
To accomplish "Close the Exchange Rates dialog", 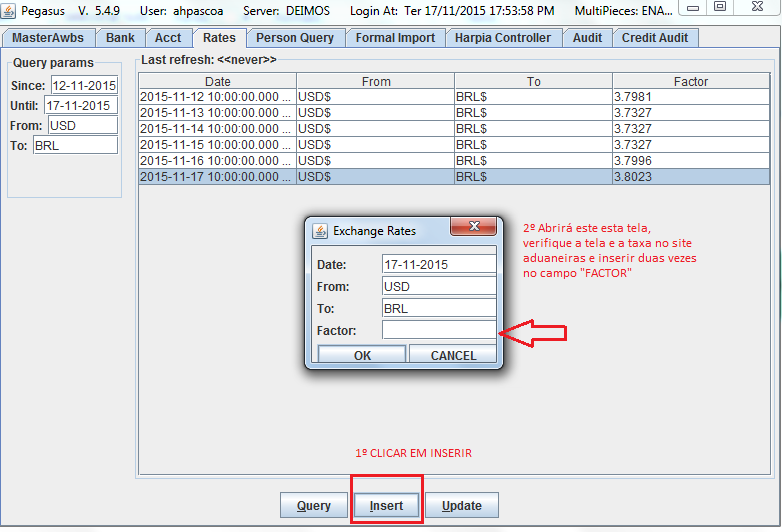I will point(473,226).
